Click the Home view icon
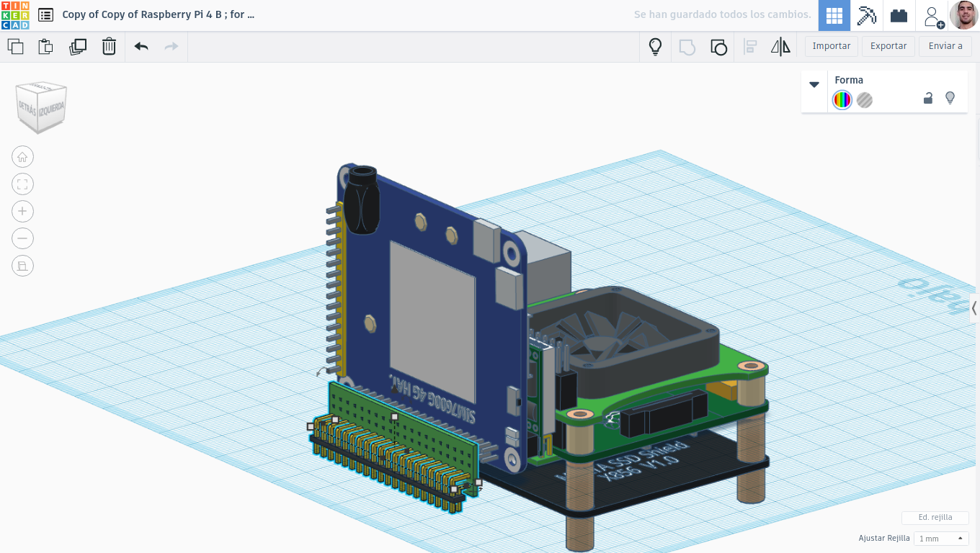Screen dimensions: 980x553 pyautogui.click(x=22, y=157)
